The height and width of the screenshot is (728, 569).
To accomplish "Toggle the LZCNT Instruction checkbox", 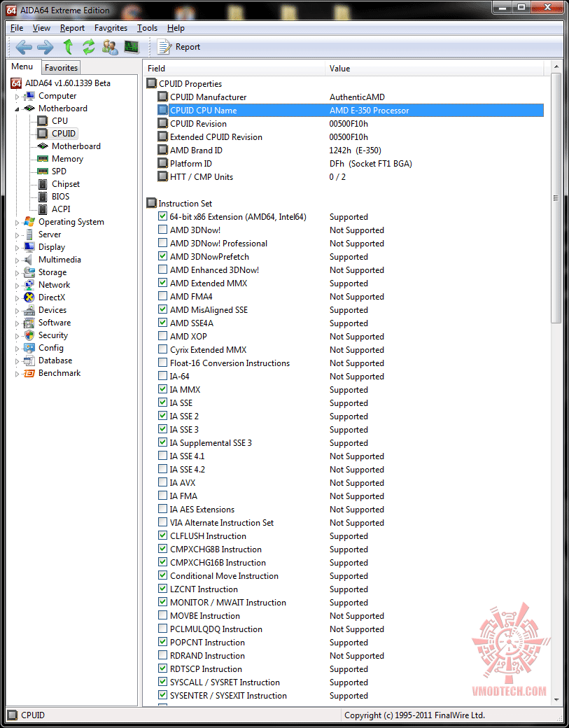I will pyautogui.click(x=162, y=589).
